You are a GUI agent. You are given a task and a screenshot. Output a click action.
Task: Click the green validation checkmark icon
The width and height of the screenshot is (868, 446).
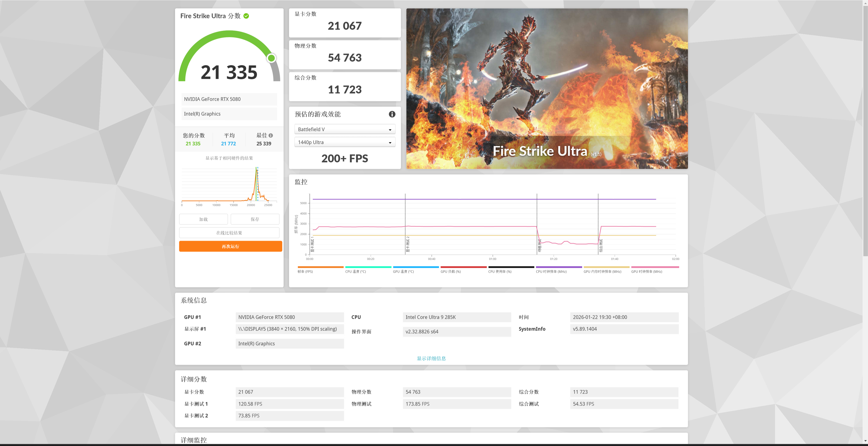tap(246, 16)
